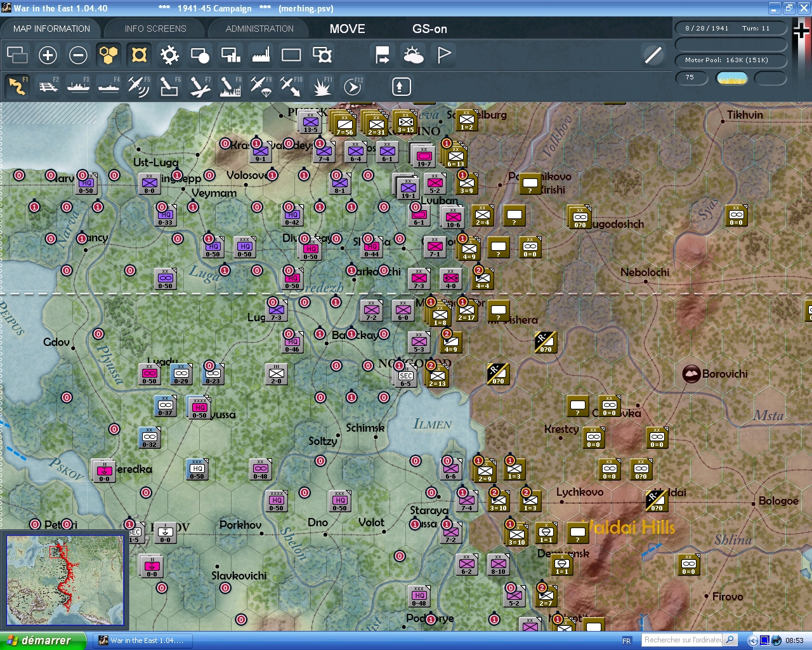Screen dimensions: 812x650
Task: Select the F10 air transfer tool
Action: point(291,86)
